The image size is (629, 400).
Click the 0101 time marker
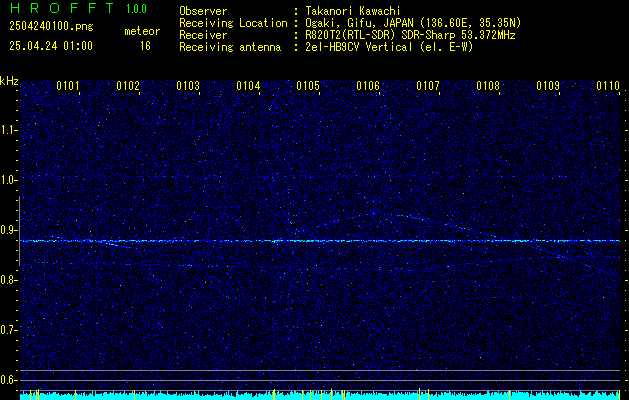pyautogui.click(x=67, y=86)
